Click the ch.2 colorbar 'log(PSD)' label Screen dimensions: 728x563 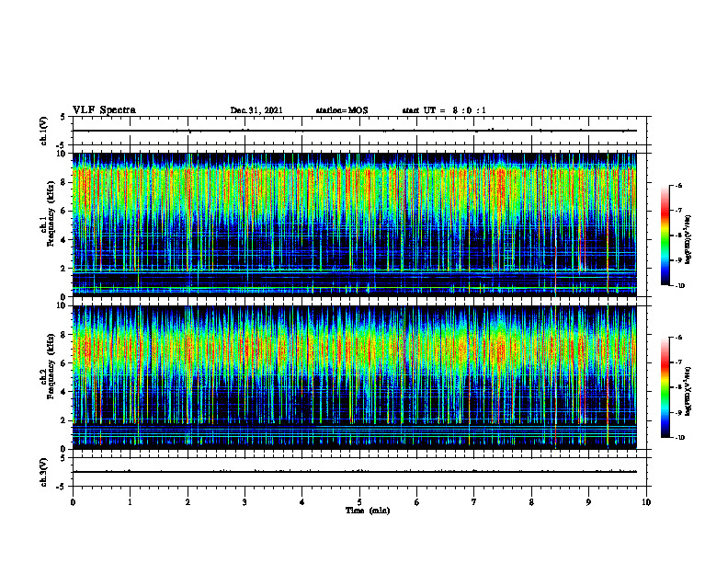(x=688, y=391)
